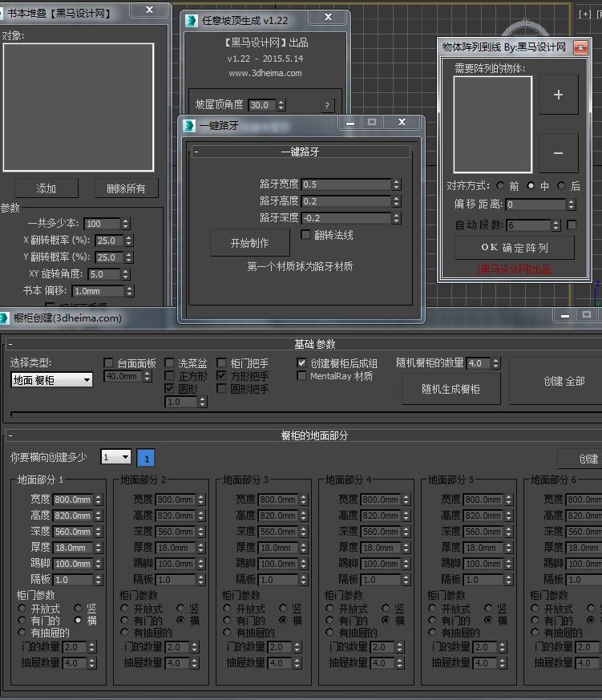The height and width of the screenshot is (700, 602).
Task: Click the 开始制作 button
Action: pyautogui.click(x=250, y=243)
